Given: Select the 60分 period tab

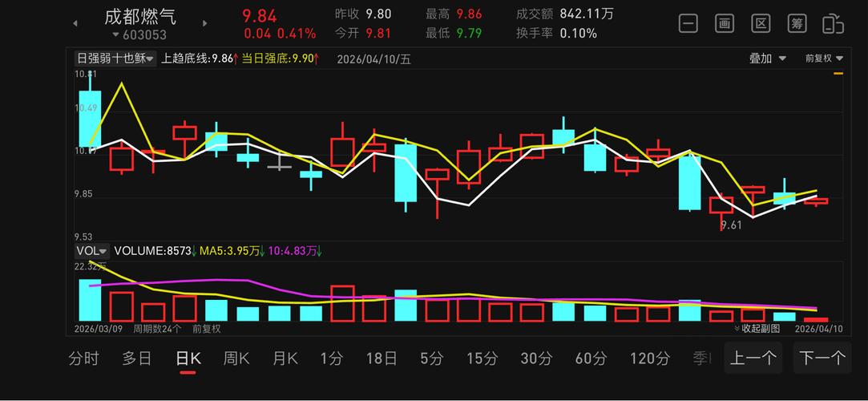Looking at the screenshot, I should pos(591,358).
